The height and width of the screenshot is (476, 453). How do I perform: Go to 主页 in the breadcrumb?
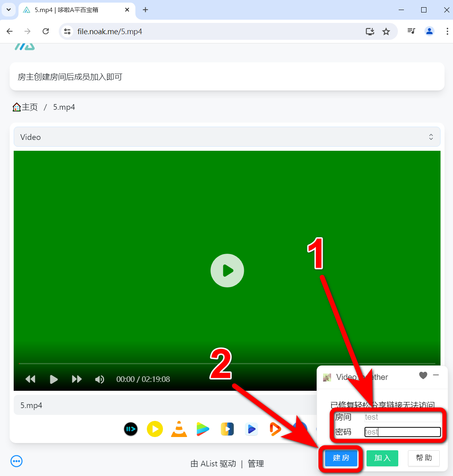point(25,107)
